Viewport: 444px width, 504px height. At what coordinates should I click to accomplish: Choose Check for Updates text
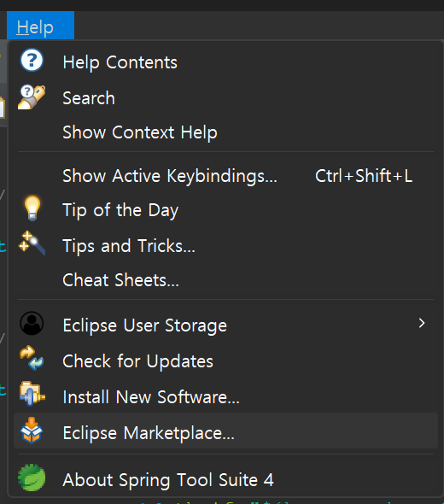click(137, 361)
